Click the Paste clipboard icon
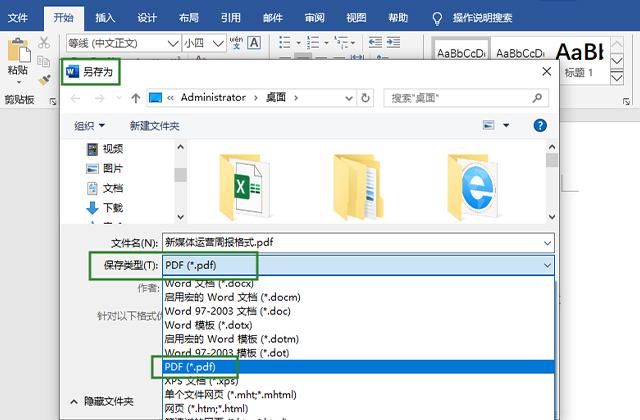Viewport: 640px width, 420px height. click(18, 50)
